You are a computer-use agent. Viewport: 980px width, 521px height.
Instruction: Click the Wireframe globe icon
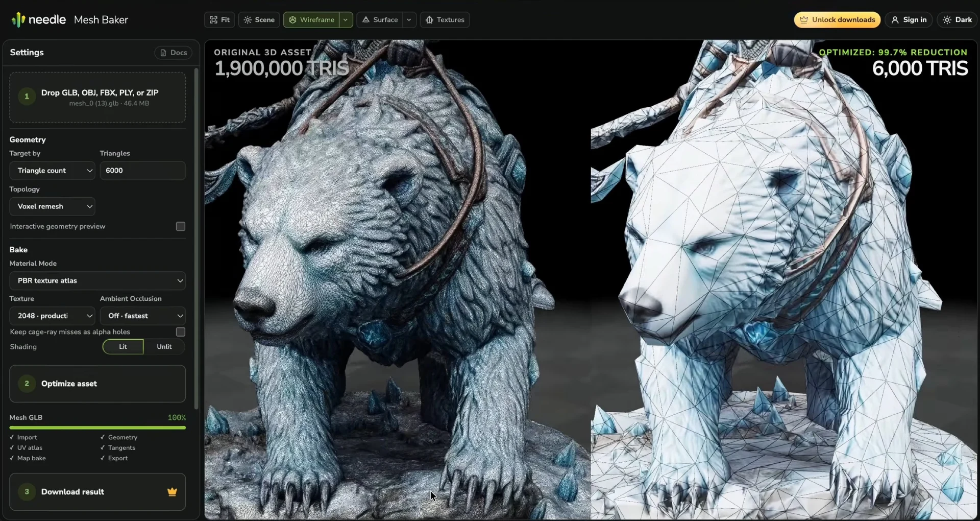[x=292, y=20]
